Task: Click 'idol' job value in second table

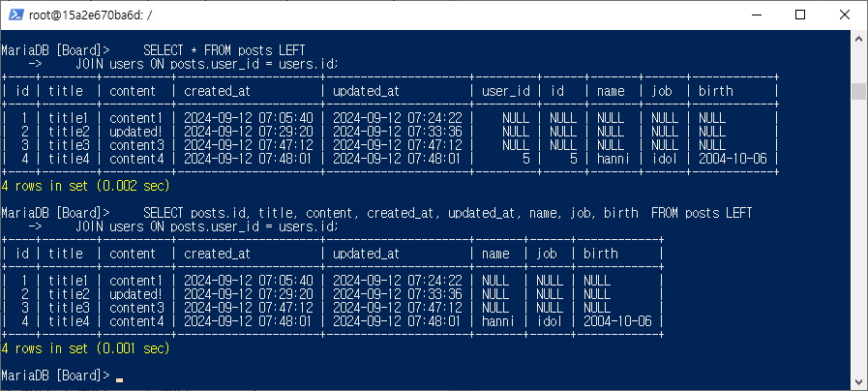Action: [x=549, y=321]
